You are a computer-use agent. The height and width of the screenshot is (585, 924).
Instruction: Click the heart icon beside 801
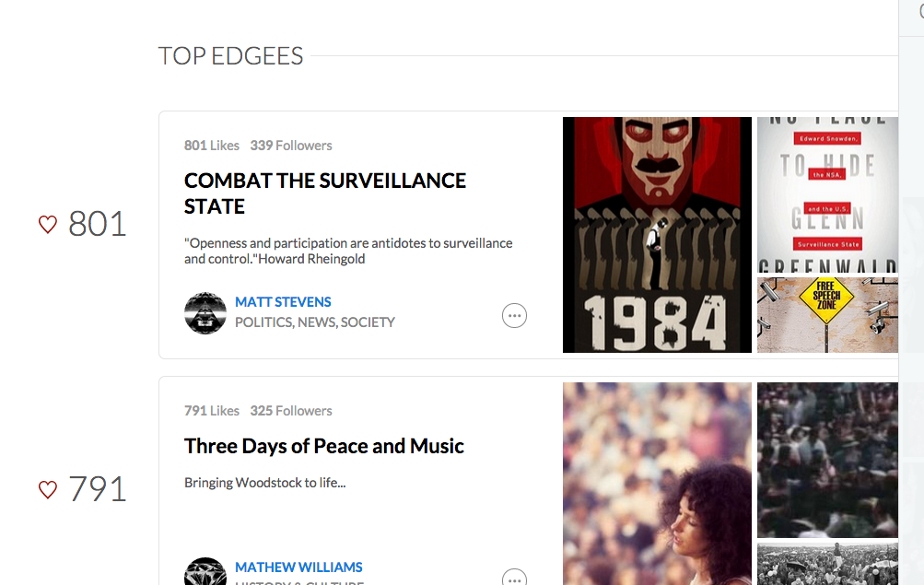pyautogui.click(x=48, y=225)
